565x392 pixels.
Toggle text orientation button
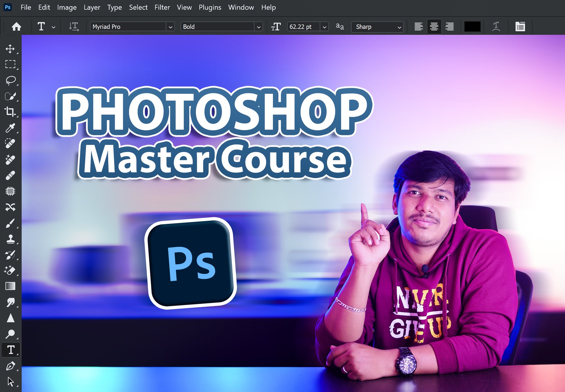pyautogui.click(x=74, y=27)
